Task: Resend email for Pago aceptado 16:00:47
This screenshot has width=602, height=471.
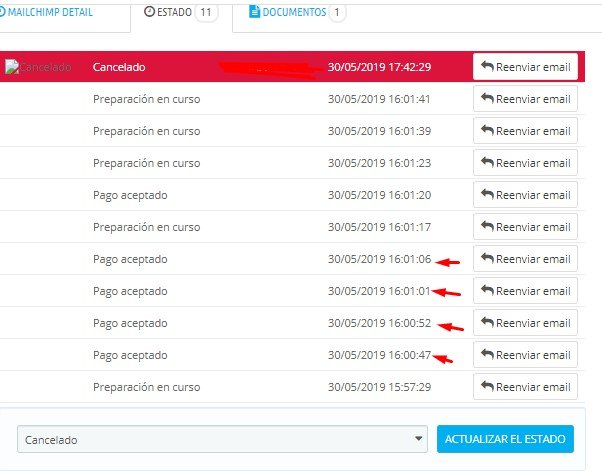Action: tap(525, 355)
